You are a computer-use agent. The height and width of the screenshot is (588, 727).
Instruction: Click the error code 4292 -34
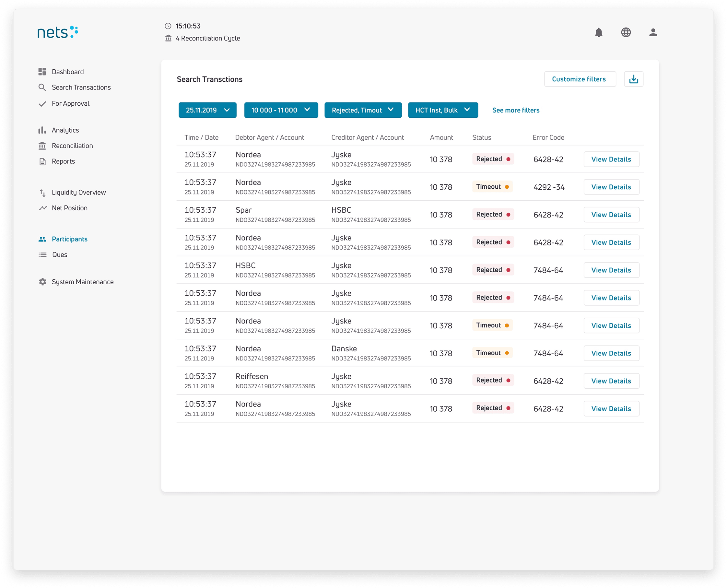click(549, 187)
